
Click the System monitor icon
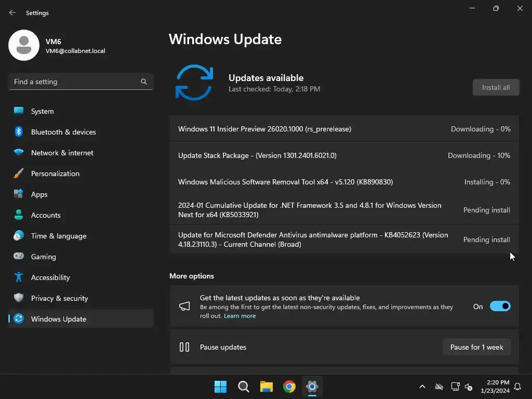coord(19,111)
